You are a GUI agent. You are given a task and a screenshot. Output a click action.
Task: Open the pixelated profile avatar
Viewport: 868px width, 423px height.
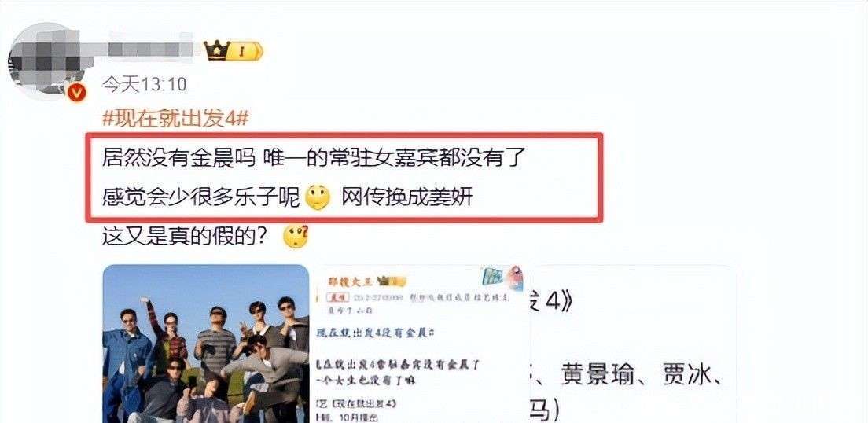coord(45,61)
